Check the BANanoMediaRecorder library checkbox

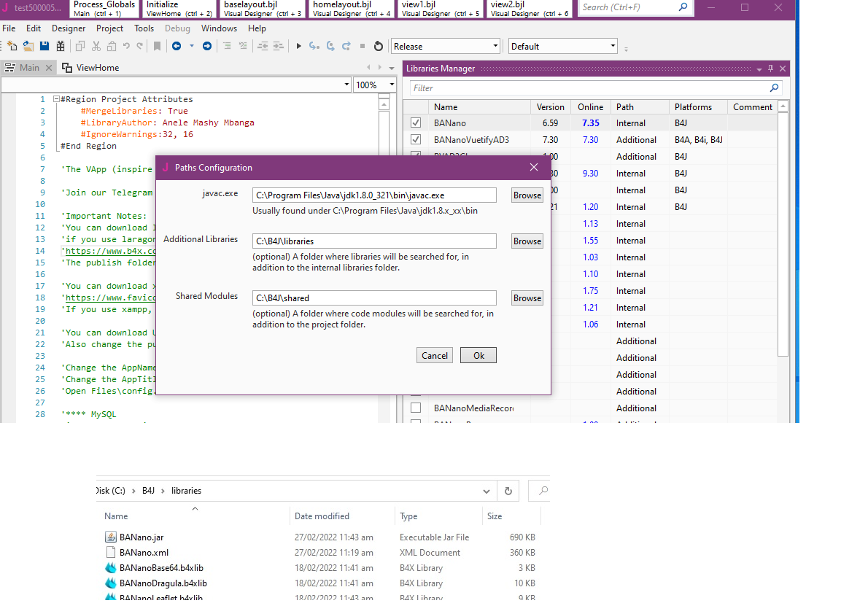pos(416,408)
